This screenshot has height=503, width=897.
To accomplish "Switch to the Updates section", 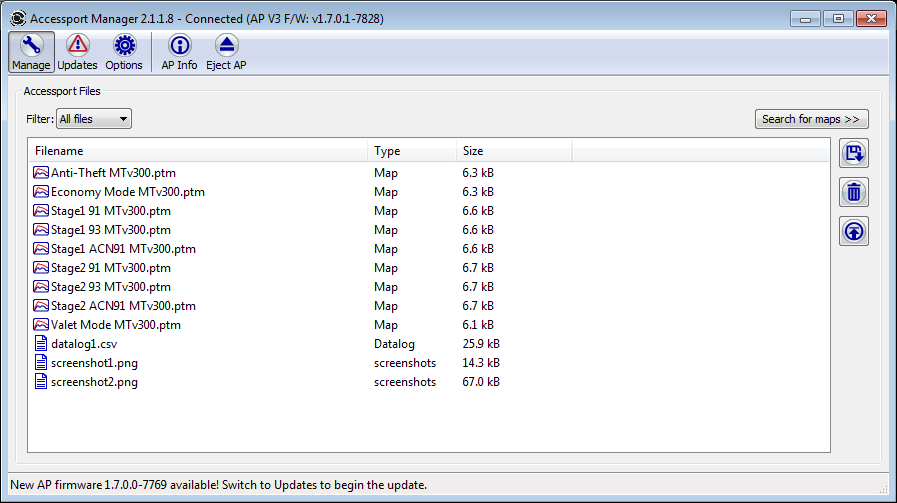I will tap(77, 52).
